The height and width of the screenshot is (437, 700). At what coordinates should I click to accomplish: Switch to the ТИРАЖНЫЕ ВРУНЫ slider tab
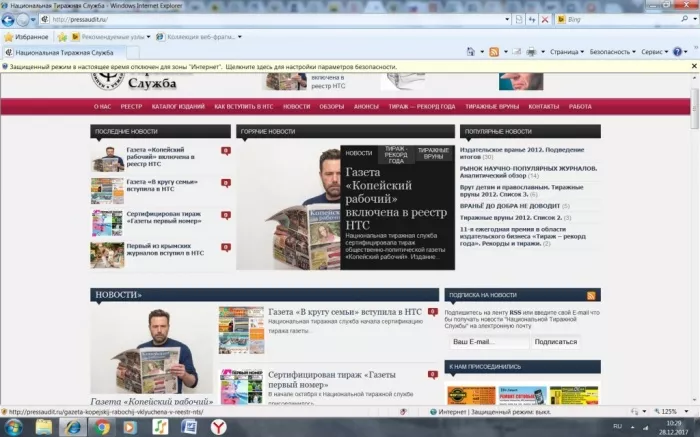433,153
